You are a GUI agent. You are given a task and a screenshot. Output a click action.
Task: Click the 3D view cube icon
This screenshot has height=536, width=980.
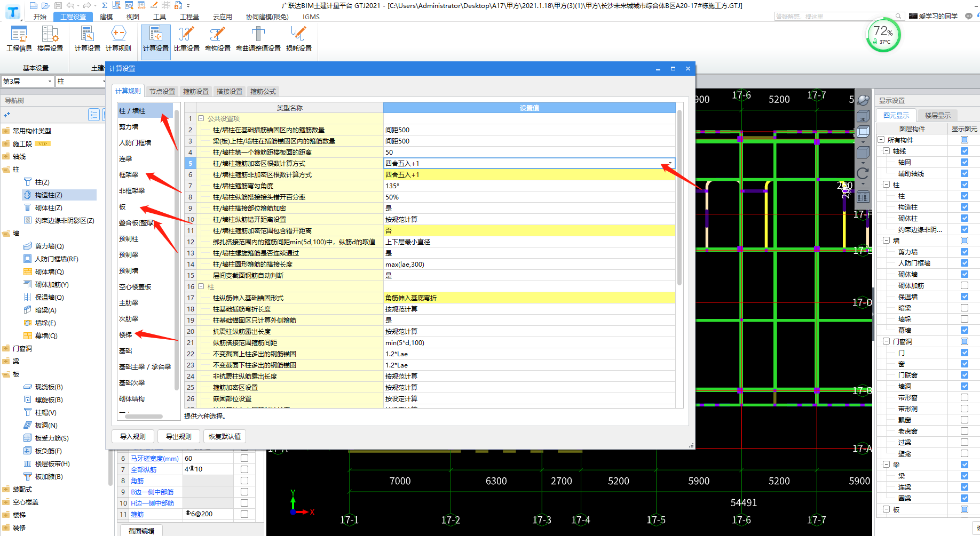[863, 116]
